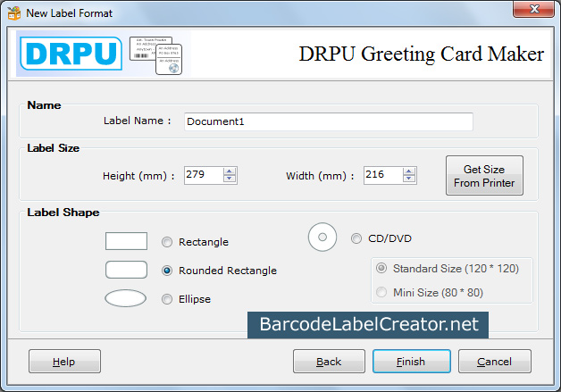Cancel the New Label Format dialog
The height and width of the screenshot is (392, 561).
pos(495,362)
